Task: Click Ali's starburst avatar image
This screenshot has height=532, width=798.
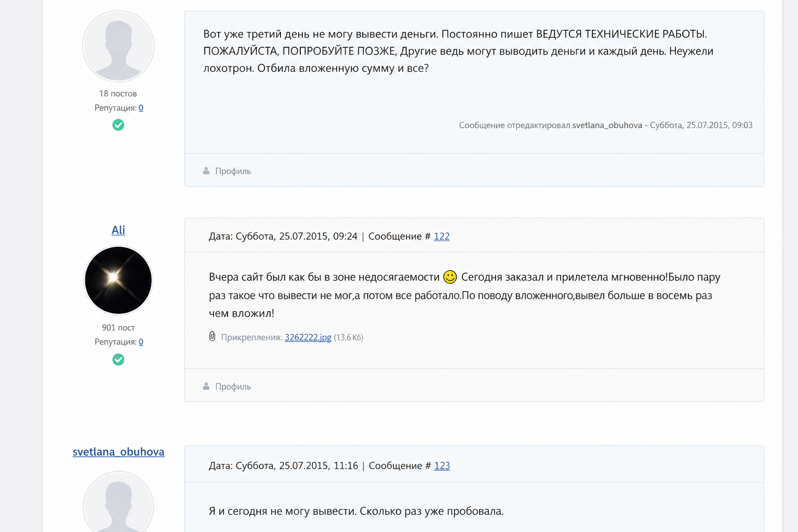Action: [118, 281]
